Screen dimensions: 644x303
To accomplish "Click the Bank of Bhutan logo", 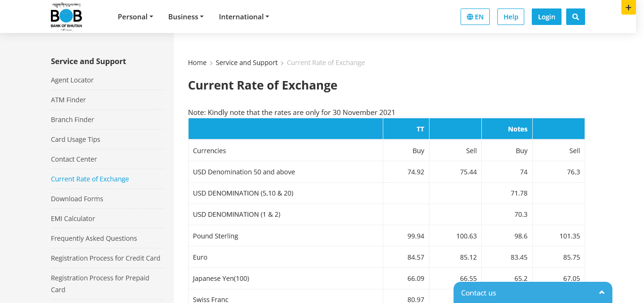I will click(66, 17).
